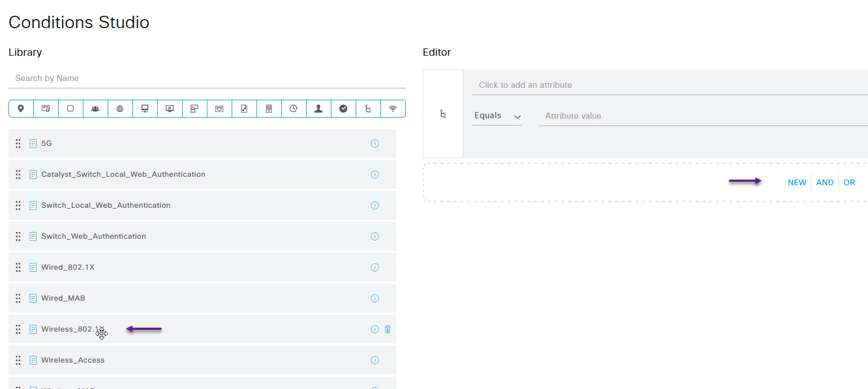Screen dimensions: 868x389
Task: Click NEW to add a condition
Action: (x=797, y=182)
